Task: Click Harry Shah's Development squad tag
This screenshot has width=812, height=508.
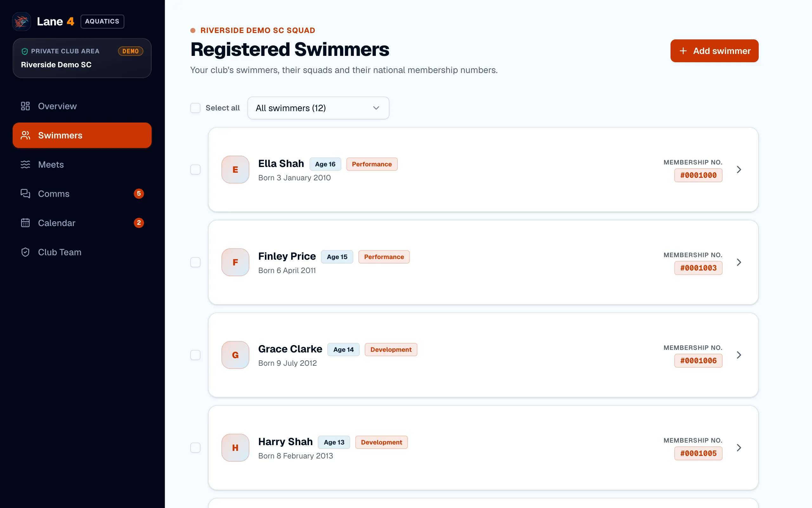Action: 382,443
